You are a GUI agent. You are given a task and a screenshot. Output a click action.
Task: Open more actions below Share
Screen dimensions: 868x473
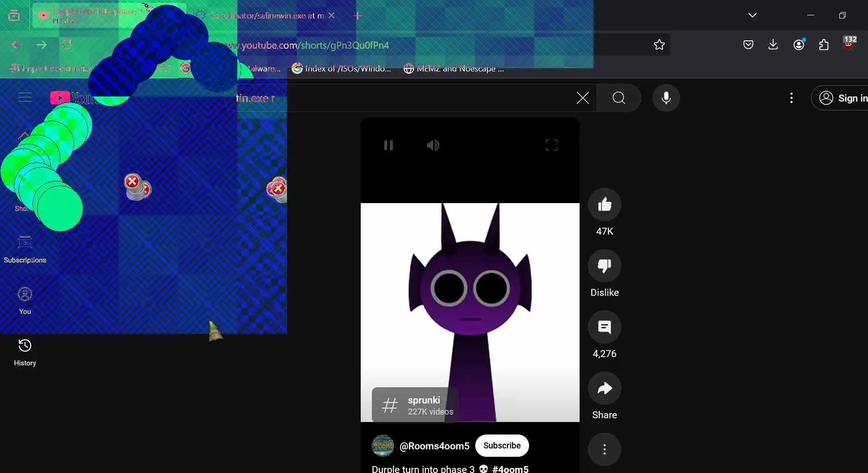pyautogui.click(x=605, y=449)
